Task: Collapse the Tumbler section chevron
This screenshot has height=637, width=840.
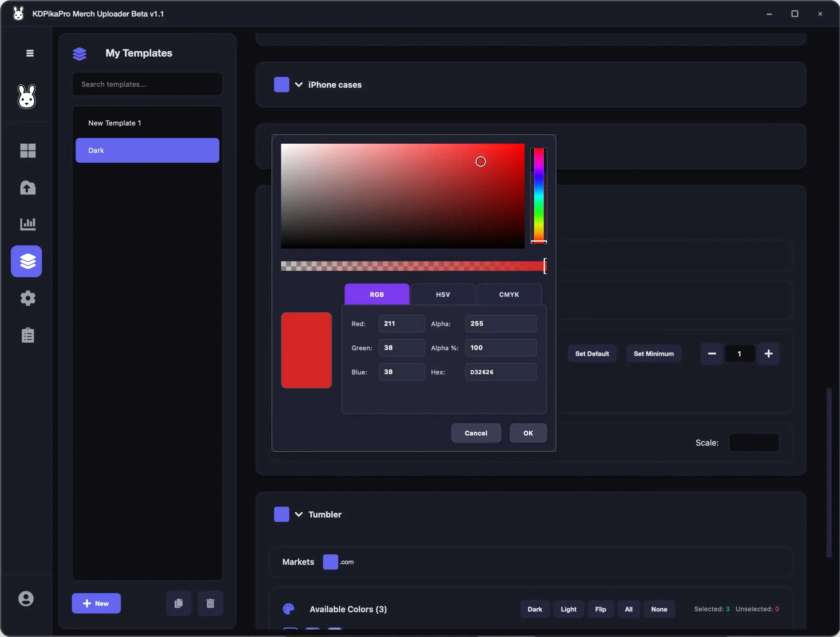Action: click(x=299, y=514)
